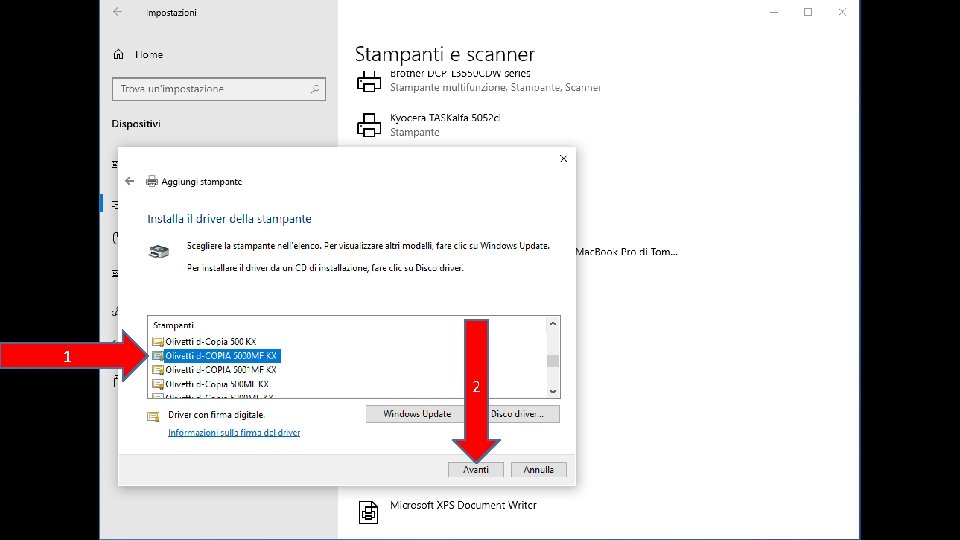Screen dimensions: 960x540
Task: Focus the Trova un'impostazione search field
Action: (219, 89)
